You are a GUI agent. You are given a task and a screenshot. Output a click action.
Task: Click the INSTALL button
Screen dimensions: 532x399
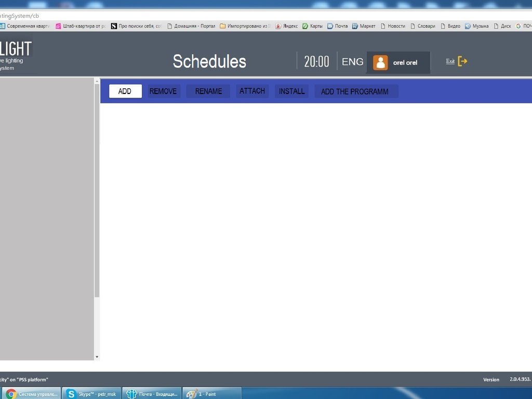(x=292, y=91)
